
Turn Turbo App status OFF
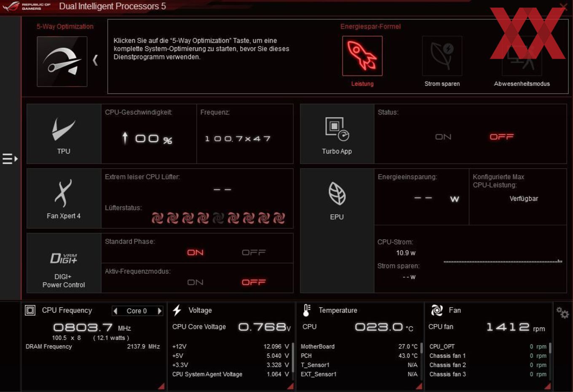[501, 137]
